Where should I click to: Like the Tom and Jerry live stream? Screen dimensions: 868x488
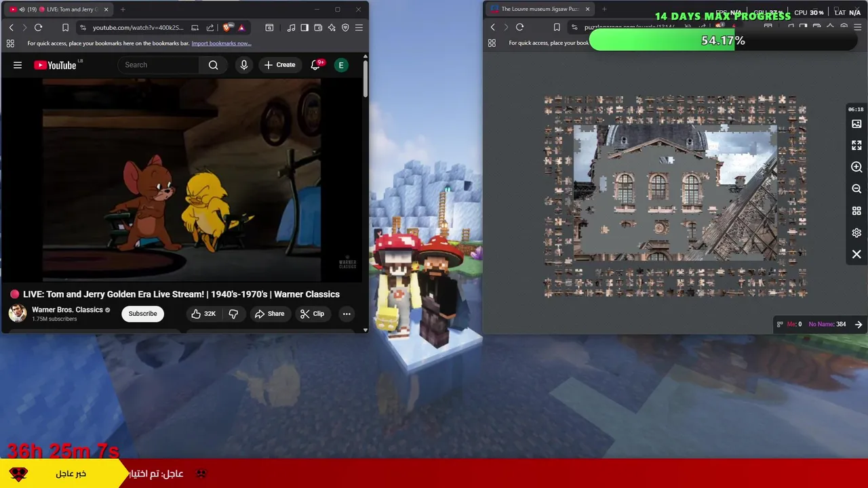click(203, 313)
